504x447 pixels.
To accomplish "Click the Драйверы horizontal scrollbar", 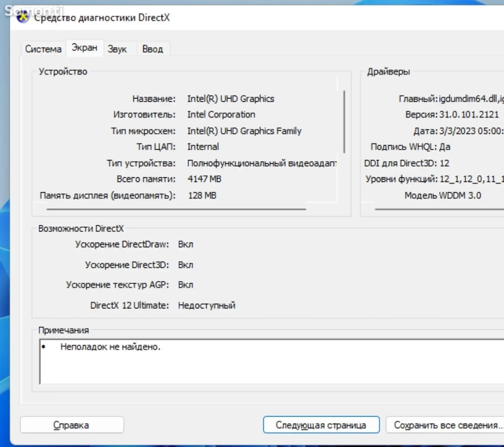I will click(x=439, y=209).
